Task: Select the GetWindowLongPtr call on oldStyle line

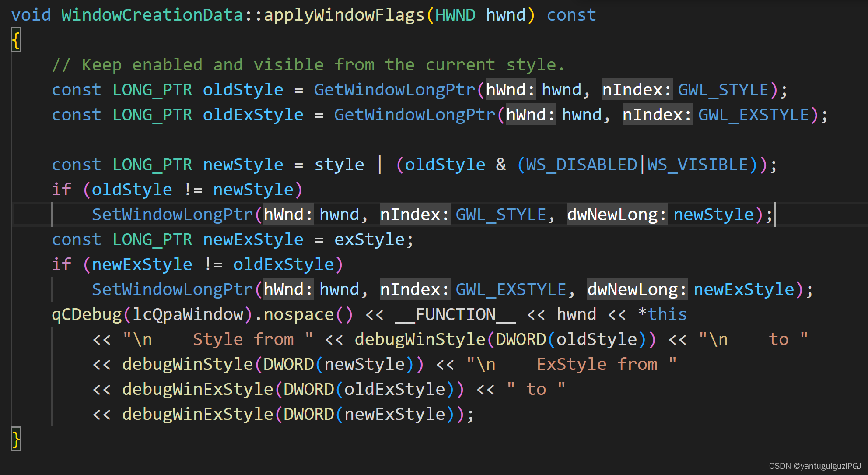Action: click(394, 89)
